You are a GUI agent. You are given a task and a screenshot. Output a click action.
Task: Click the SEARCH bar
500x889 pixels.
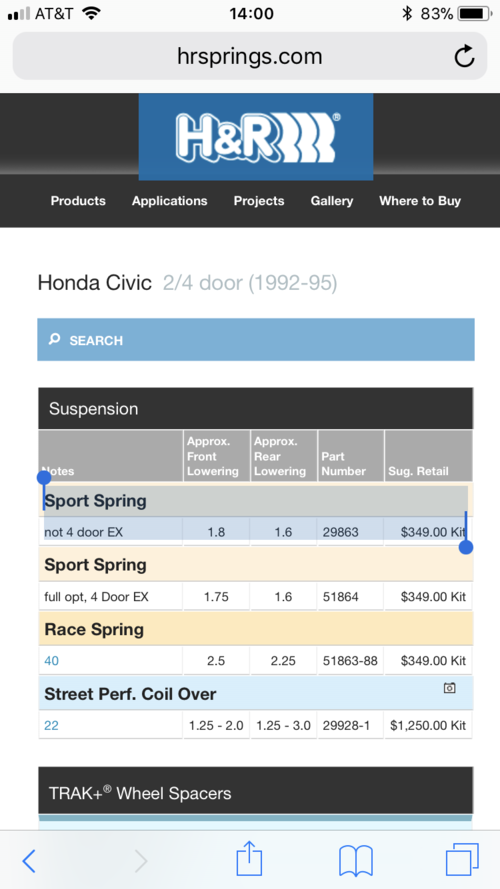256,340
